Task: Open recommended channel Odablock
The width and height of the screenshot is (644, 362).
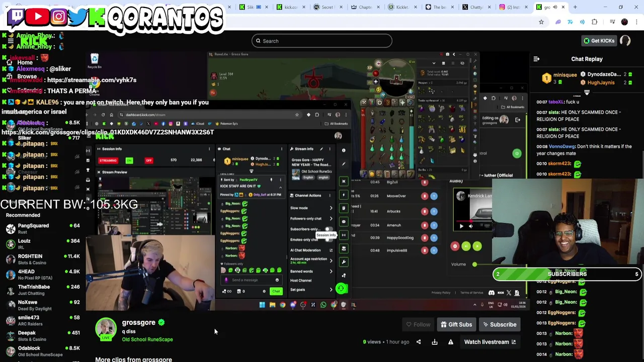Action: (43, 351)
